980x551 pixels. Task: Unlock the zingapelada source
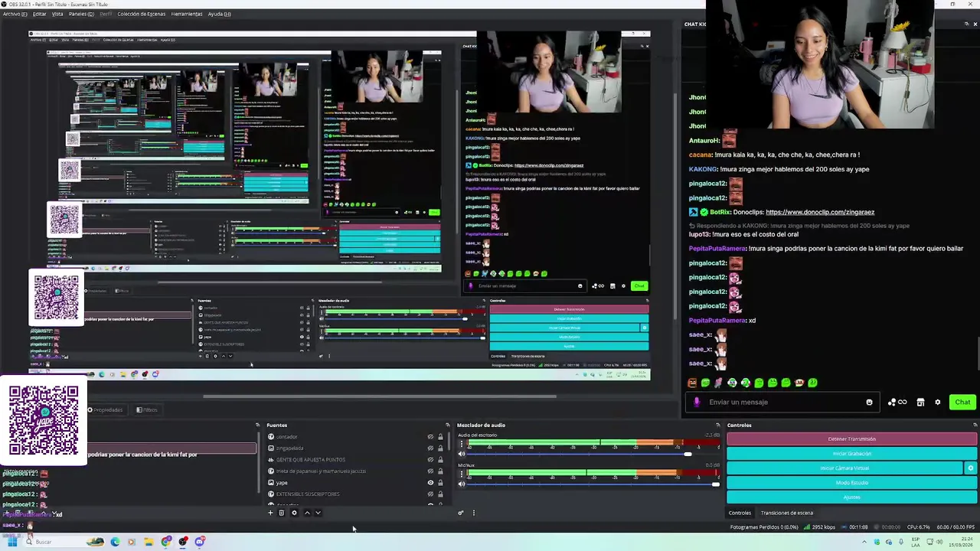440,448
